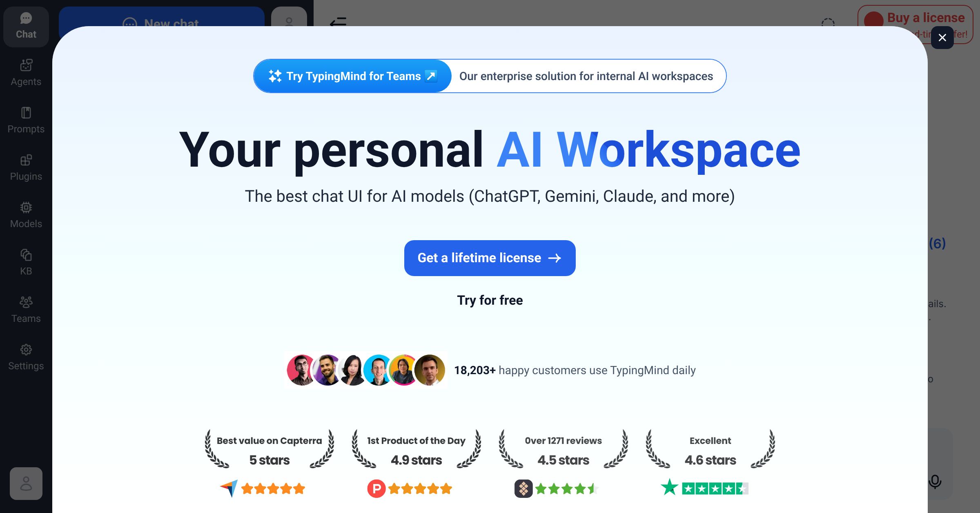The width and height of the screenshot is (980, 513).
Task: Open the user profile at sidebar bottom
Action: [x=26, y=484]
